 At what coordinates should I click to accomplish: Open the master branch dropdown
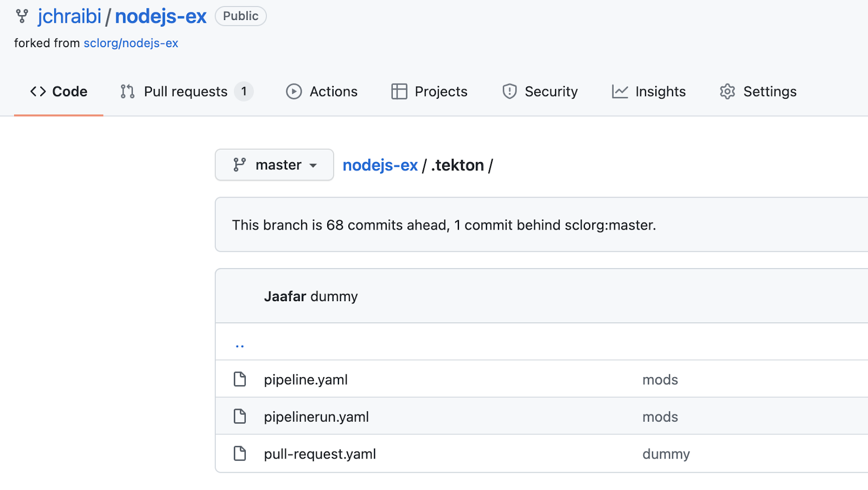tap(274, 164)
